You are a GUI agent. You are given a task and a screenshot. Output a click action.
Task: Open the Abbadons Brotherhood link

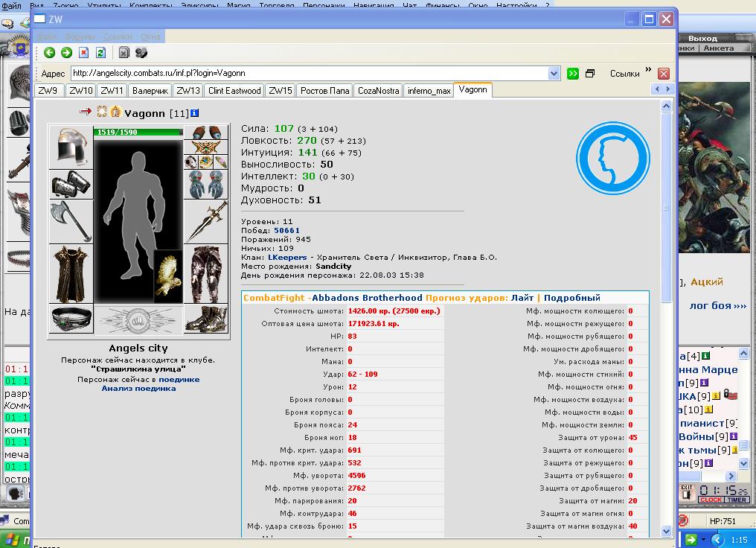367,298
